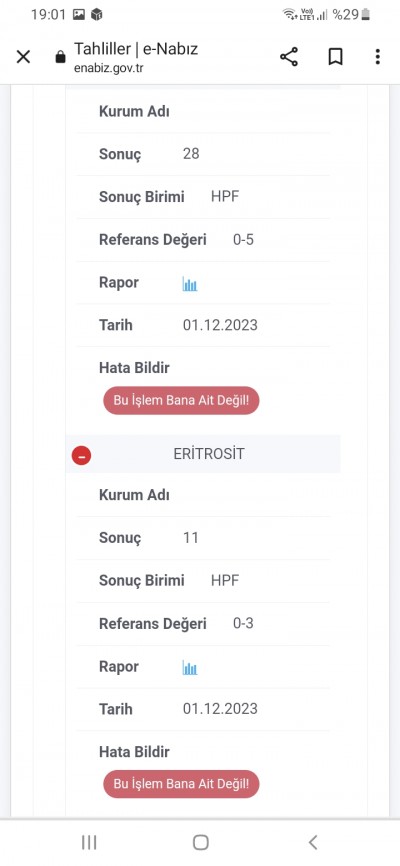Viewport: 400px width, 866px height.
Task: Tap the padlock site security icon
Action: (61, 57)
